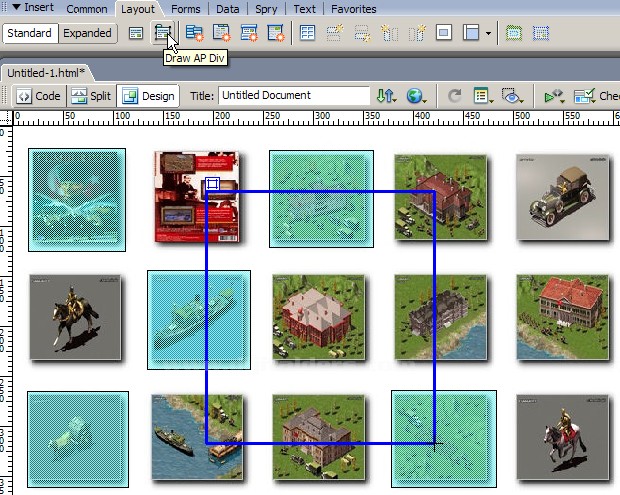The image size is (620, 495).
Task: Click the Table insert icon
Action: (x=307, y=33)
